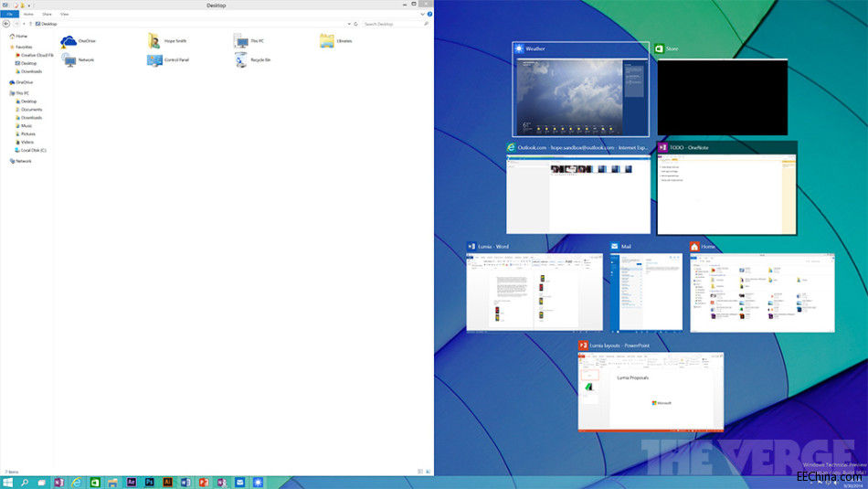Open Explorer Help question mark icon
The width and height of the screenshot is (868, 489).
click(x=429, y=14)
